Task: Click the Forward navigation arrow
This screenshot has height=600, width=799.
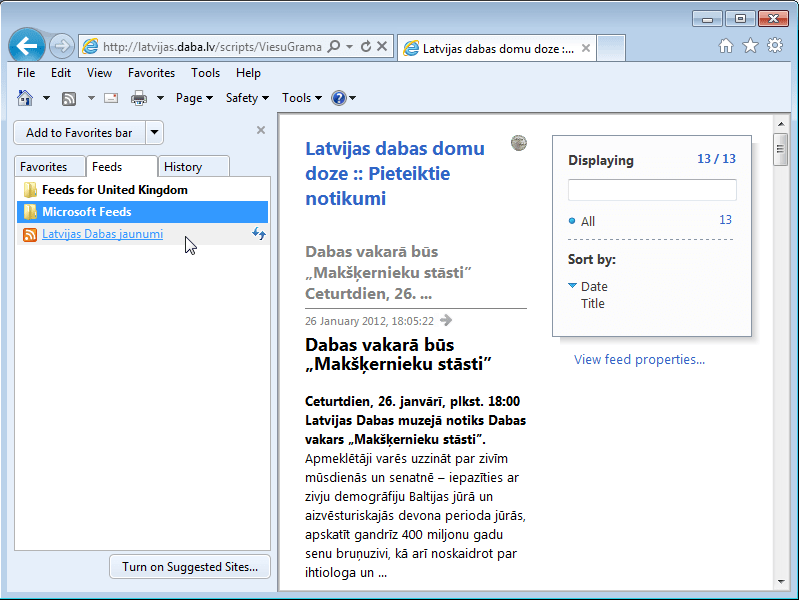Action: 62,46
